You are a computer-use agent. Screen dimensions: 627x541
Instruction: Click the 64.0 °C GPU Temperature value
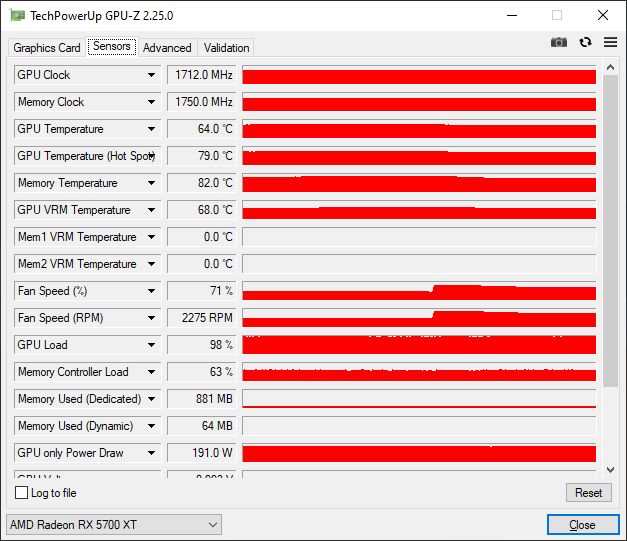click(202, 129)
